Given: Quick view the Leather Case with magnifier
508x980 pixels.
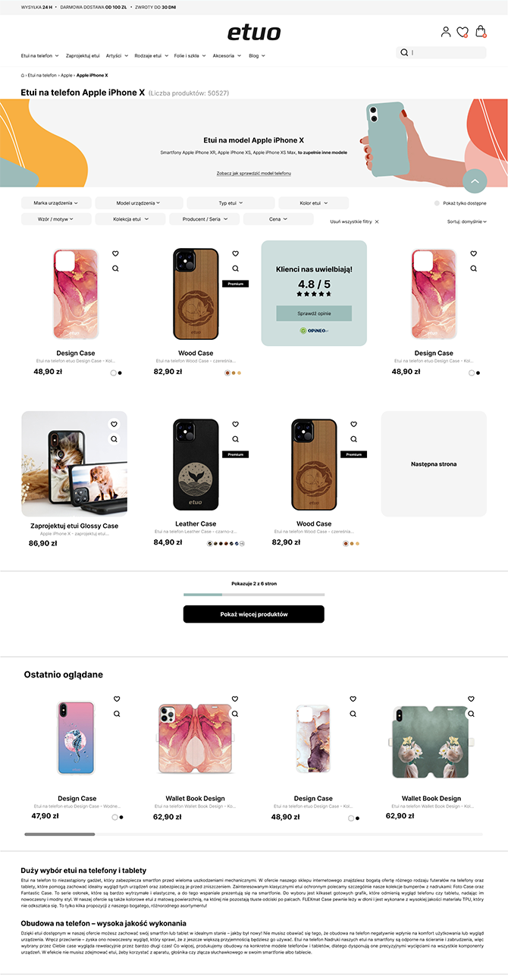Looking at the screenshot, I should tap(234, 438).
